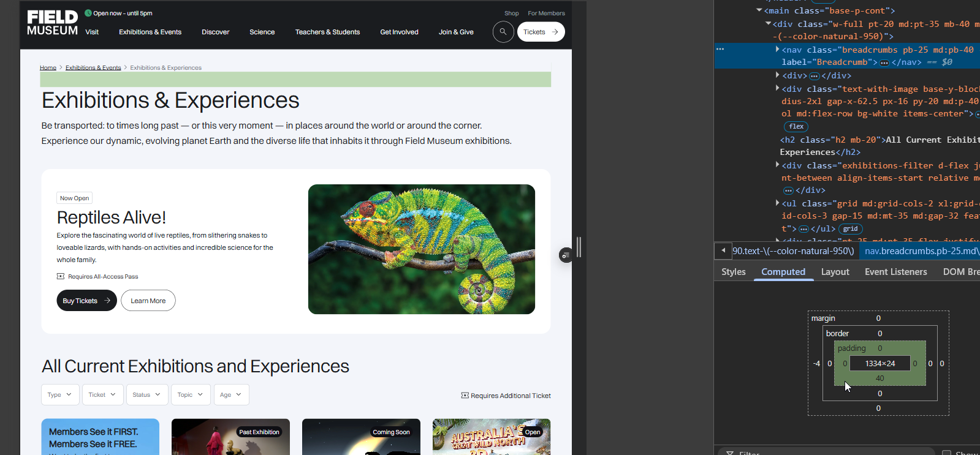Switch to the Styles tab

734,272
